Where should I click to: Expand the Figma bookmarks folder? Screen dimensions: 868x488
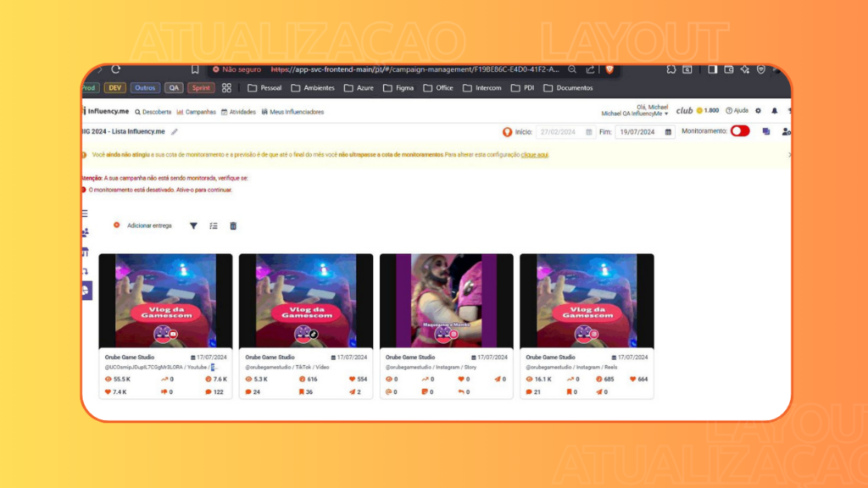[x=398, y=88]
